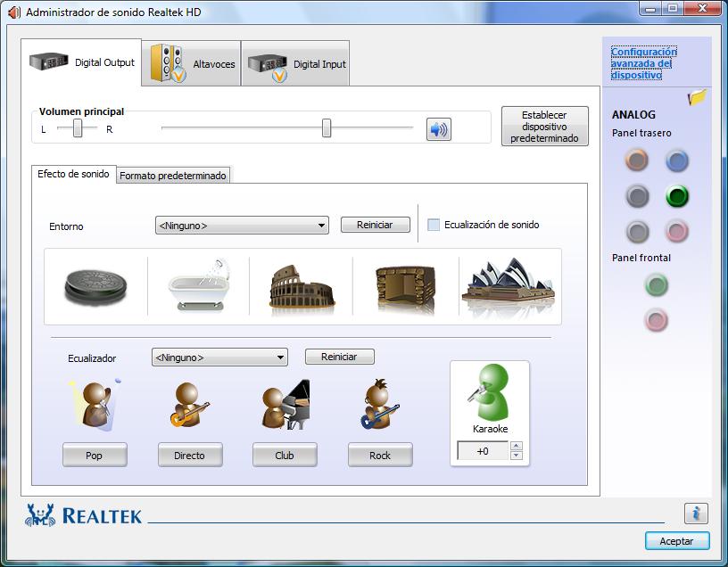The width and height of the screenshot is (728, 567).
Task: Click the L-R balance slider handle
Action: tap(78, 128)
